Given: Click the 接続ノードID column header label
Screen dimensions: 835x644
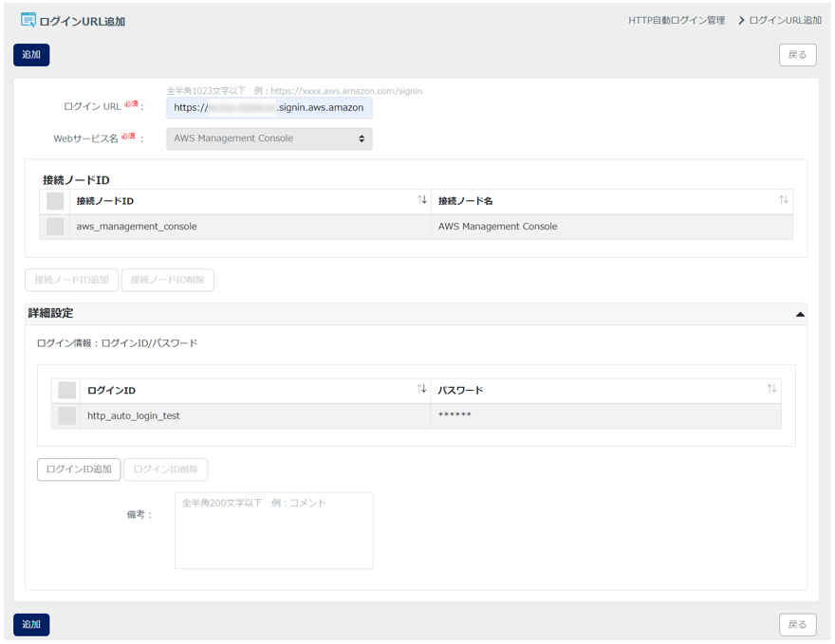Looking at the screenshot, I should coord(105,201).
